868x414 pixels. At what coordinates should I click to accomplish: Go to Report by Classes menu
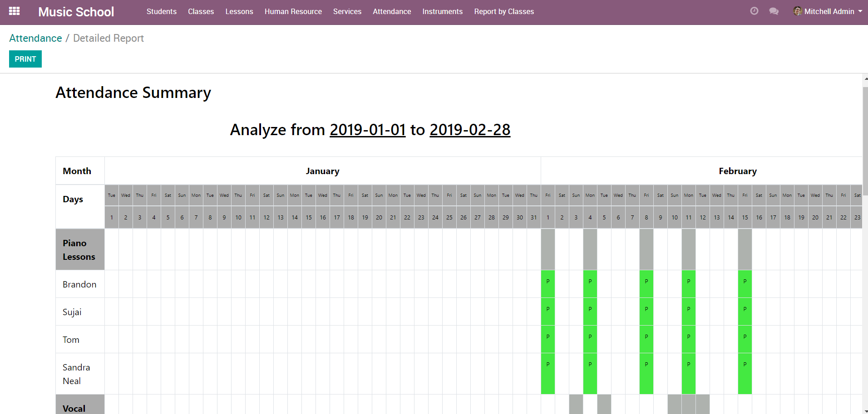(504, 11)
